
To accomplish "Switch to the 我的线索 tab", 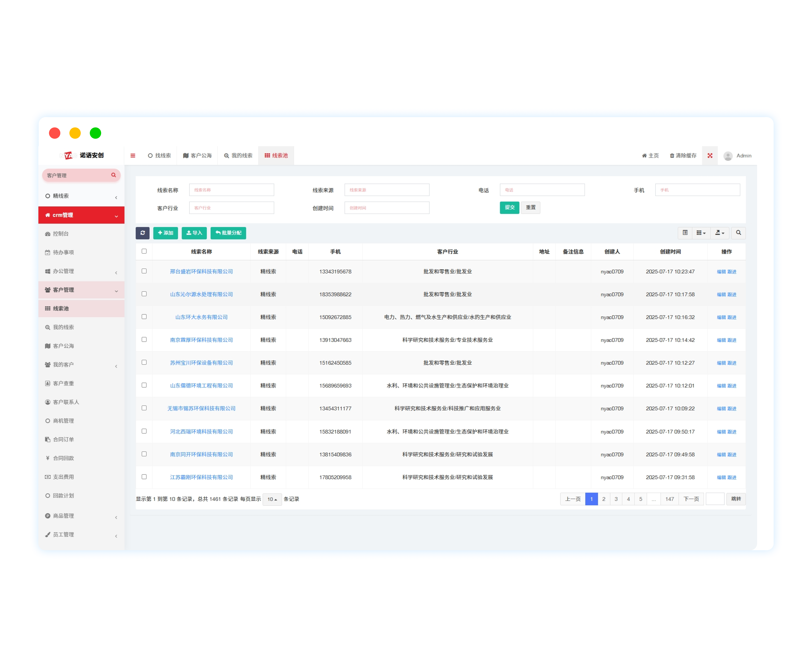I will (x=238, y=156).
